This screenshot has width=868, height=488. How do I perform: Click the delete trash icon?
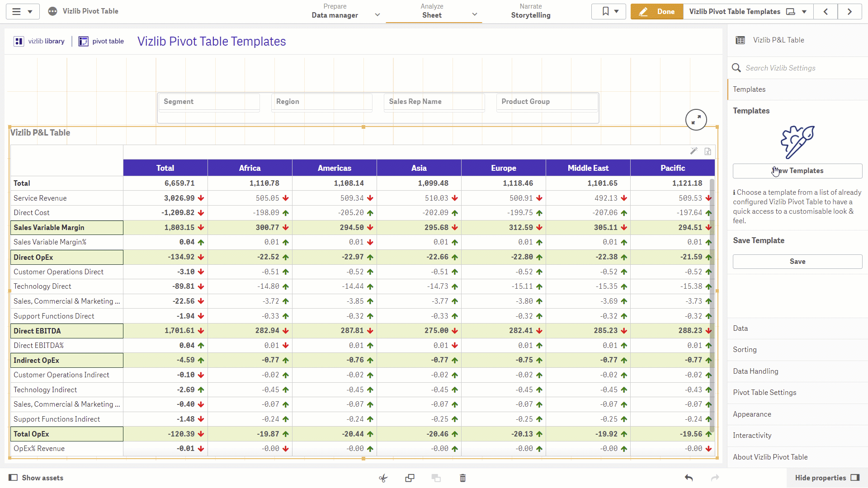(462, 478)
